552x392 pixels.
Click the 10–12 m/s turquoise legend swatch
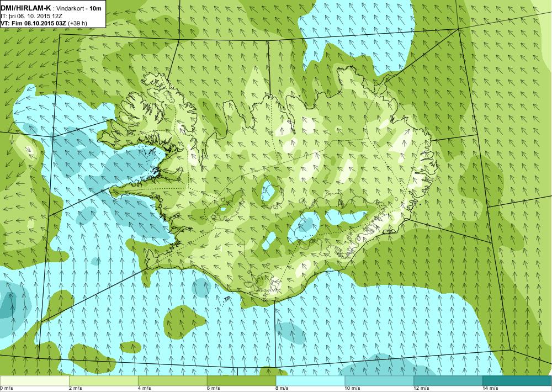[x=380, y=381]
